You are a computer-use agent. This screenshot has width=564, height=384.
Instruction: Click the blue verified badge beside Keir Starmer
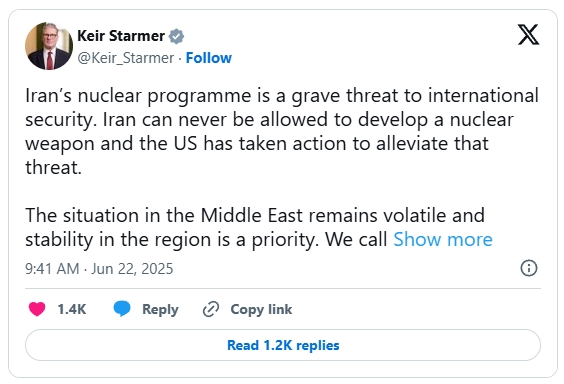pos(177,36)
